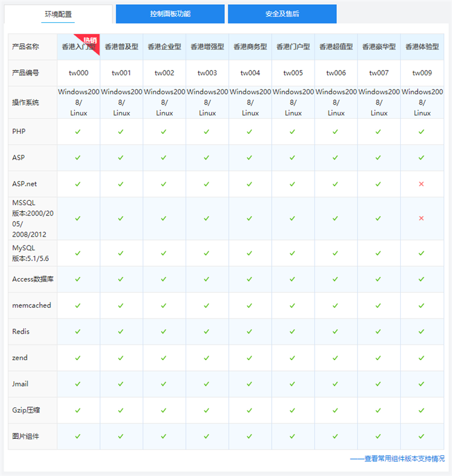Open the 环境配置 tab

coord(58,14)
